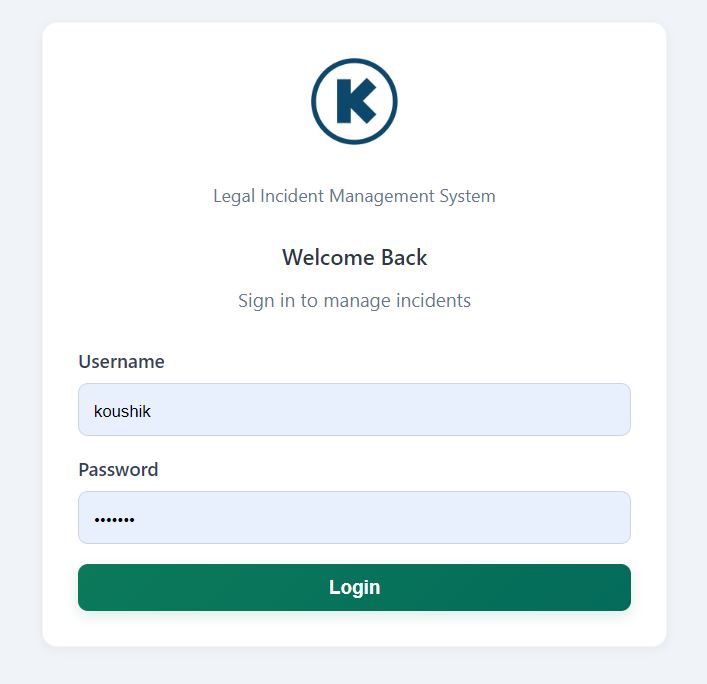
Task: Click the white "Login" text on button
Action: pos(354,587)
